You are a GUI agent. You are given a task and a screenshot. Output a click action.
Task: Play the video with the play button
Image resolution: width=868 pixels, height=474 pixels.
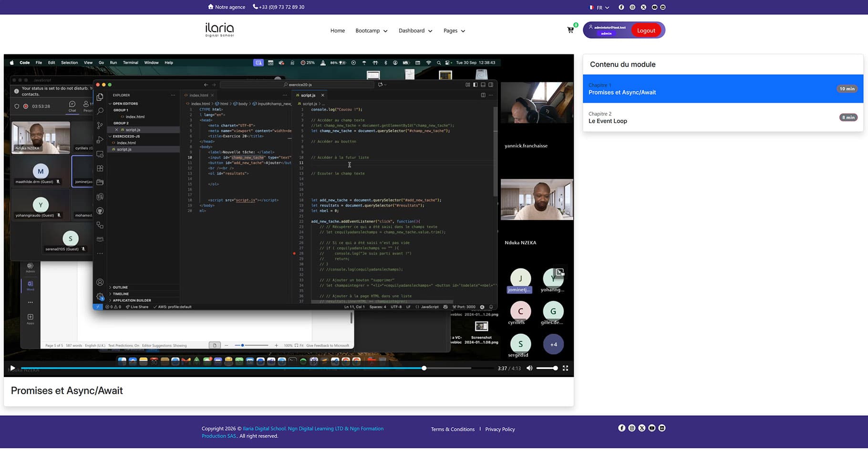click(x=13, y=368)
